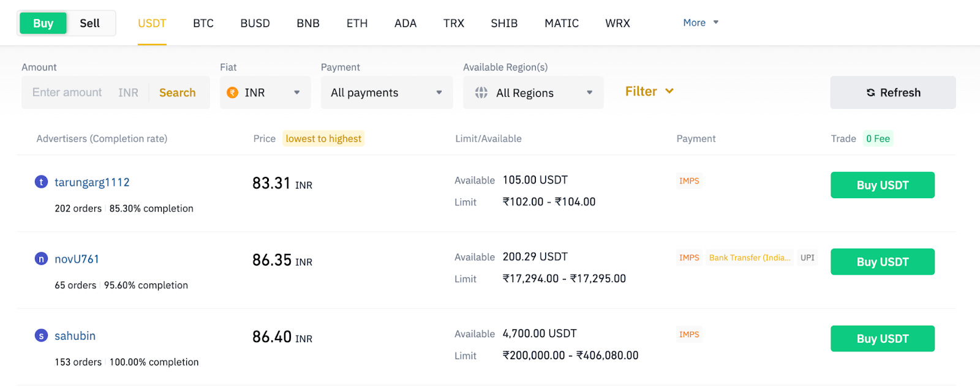
Task: Switch to Sell mode
Action: coord(89,23)
